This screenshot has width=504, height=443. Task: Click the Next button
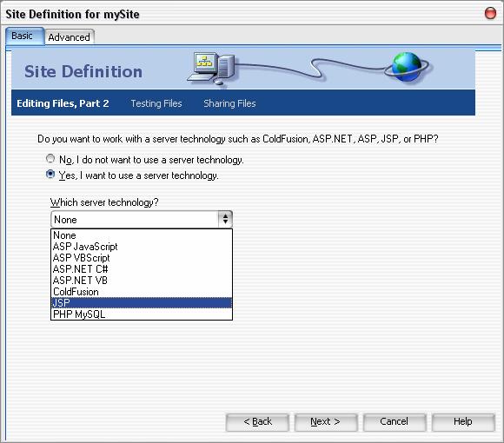click(x=326, y=422)
